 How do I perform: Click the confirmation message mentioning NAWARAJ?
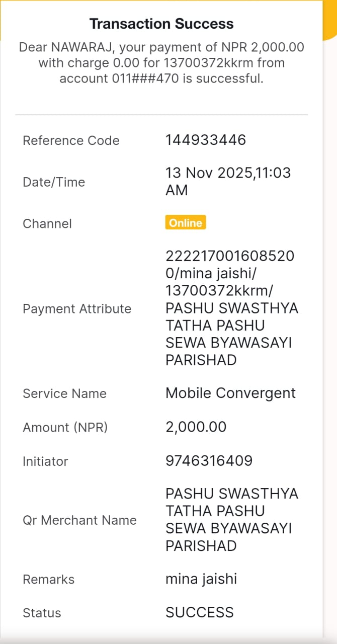[161, 63]
